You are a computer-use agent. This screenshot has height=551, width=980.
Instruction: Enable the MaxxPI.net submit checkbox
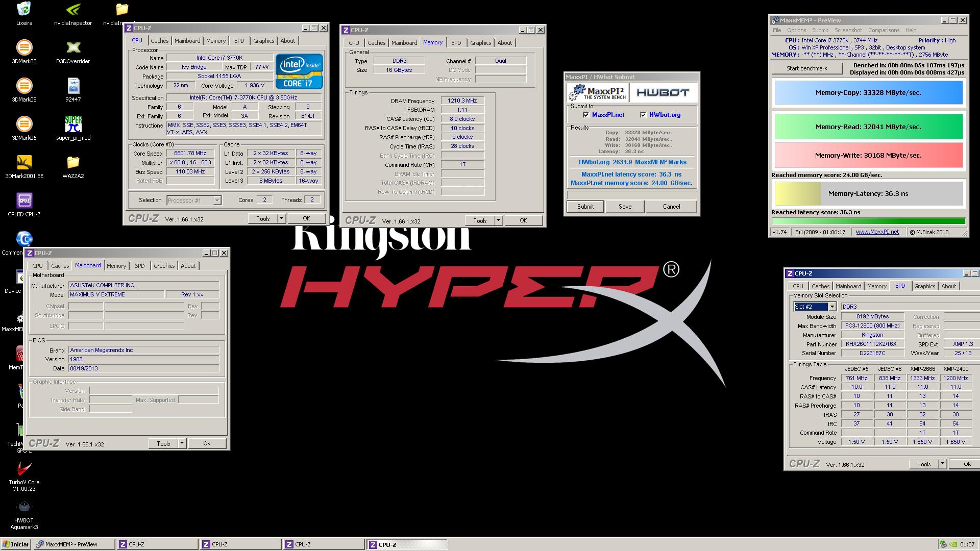586,115
